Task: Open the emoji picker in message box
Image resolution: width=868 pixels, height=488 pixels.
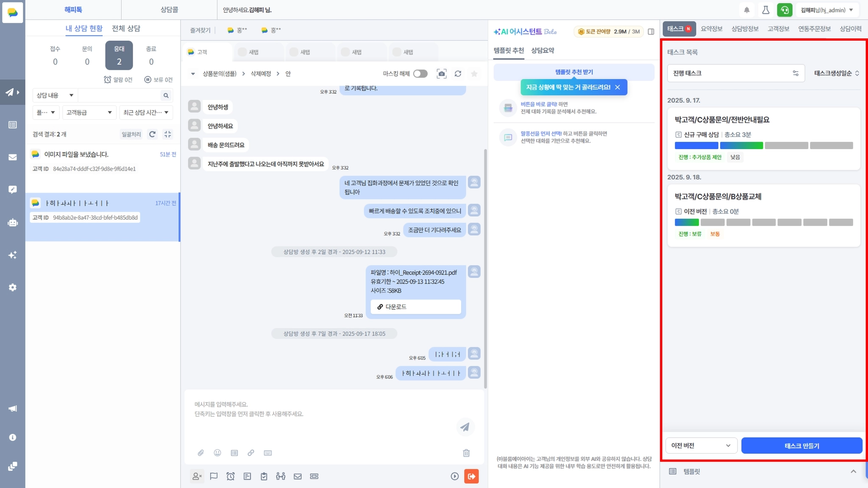Action: click(x=217, y=453)
